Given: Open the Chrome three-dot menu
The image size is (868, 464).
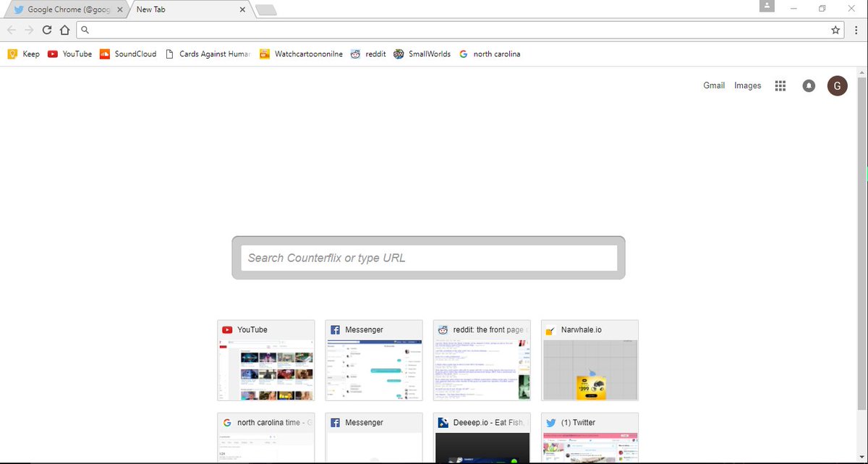Looking at the screenshot, I should [x=855, y=30].
